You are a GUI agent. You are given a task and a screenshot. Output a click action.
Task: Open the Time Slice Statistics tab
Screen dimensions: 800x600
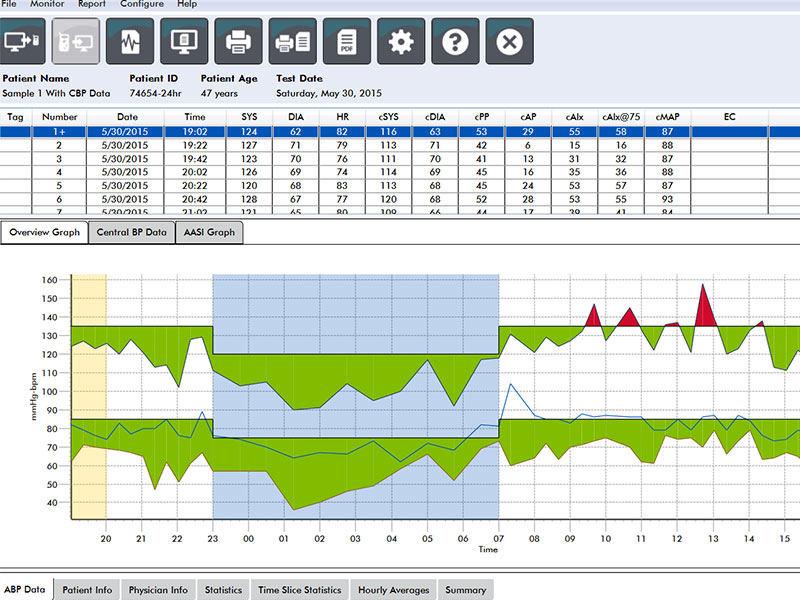299,590
